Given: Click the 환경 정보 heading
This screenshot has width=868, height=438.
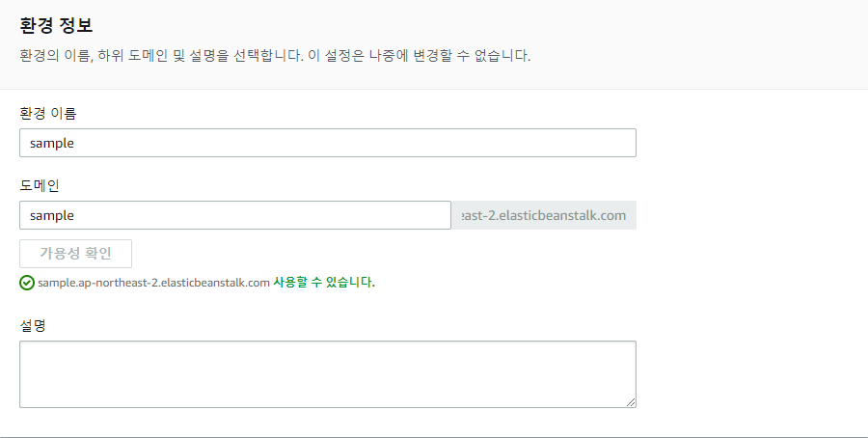Looking at the screenshot, I should 57,26.
